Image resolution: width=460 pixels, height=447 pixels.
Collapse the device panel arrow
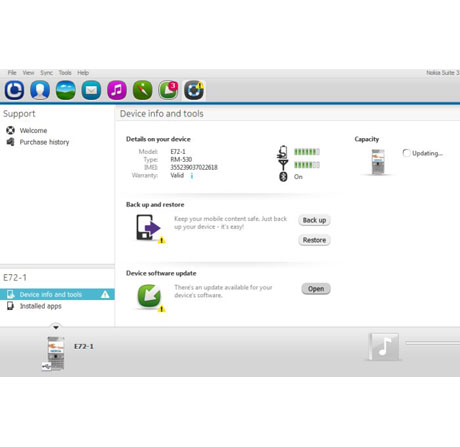[x=56, y=327]
